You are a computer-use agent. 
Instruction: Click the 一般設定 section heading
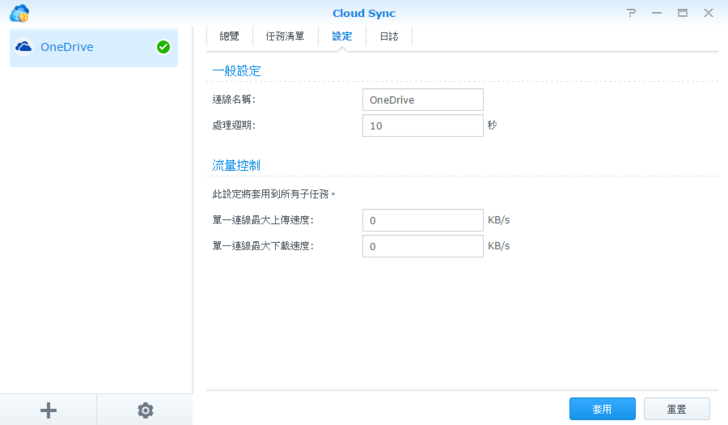236,71
